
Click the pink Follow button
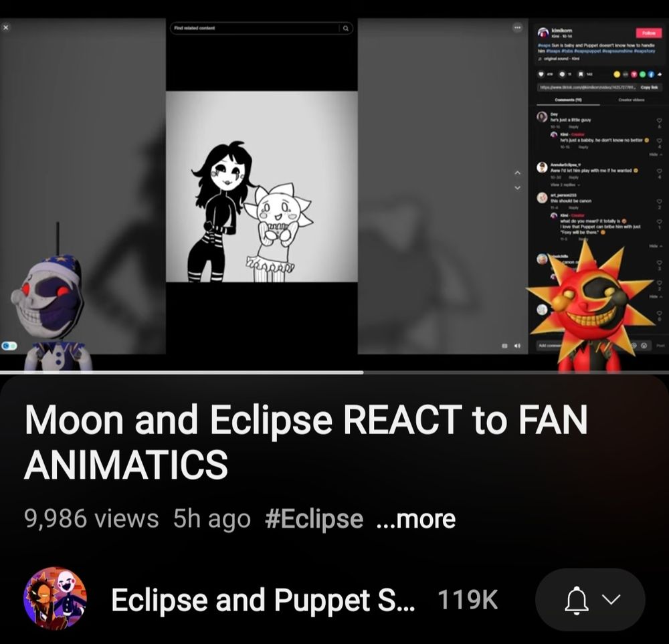point(648,33)
